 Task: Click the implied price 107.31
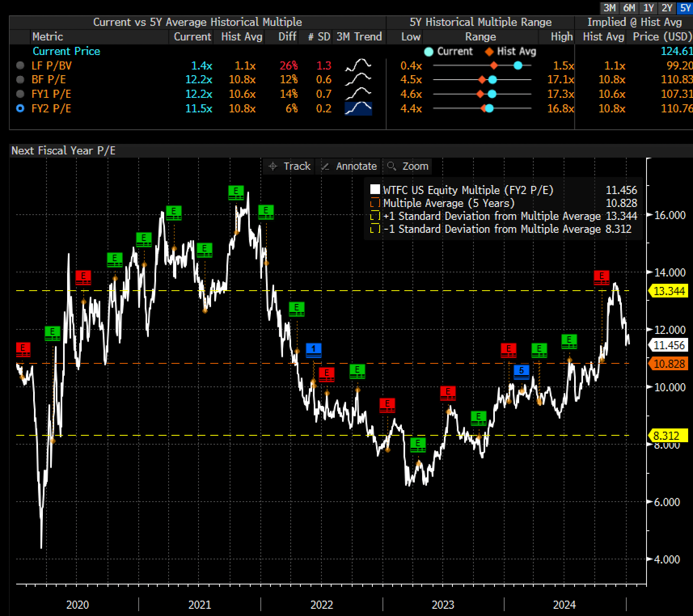(676, 94)
